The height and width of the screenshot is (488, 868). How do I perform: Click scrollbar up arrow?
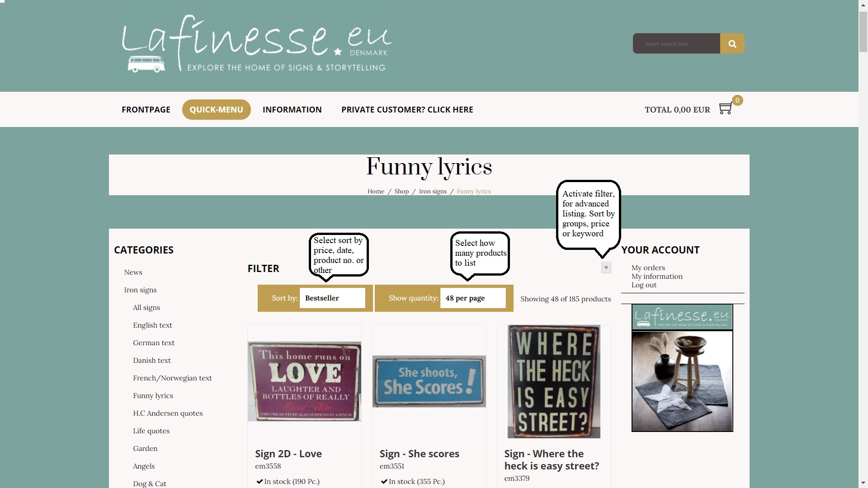coord(863,4)
